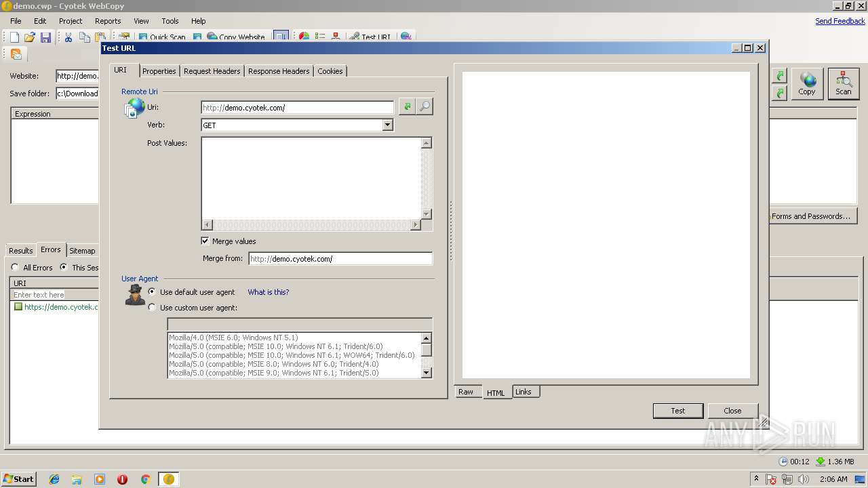Click the Quick Scan toolbar button
The image size is (868, 488).
[161, 37]
